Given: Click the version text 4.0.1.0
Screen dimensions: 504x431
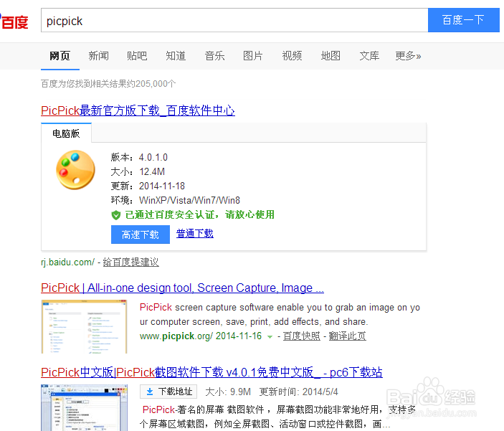Looking at the screenshot, I should click(x=153, y=157).
